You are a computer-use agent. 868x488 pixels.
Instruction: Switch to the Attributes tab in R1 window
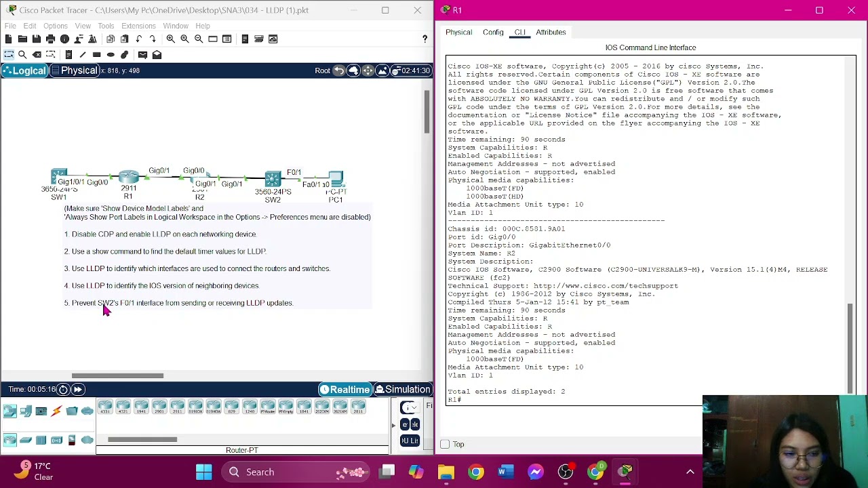[551, 33]
